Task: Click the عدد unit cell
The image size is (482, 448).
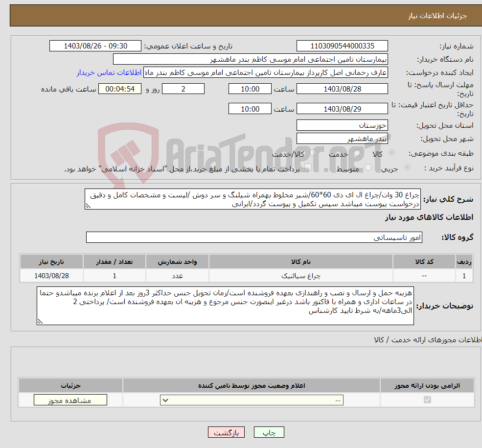Action: coord(177,276)
